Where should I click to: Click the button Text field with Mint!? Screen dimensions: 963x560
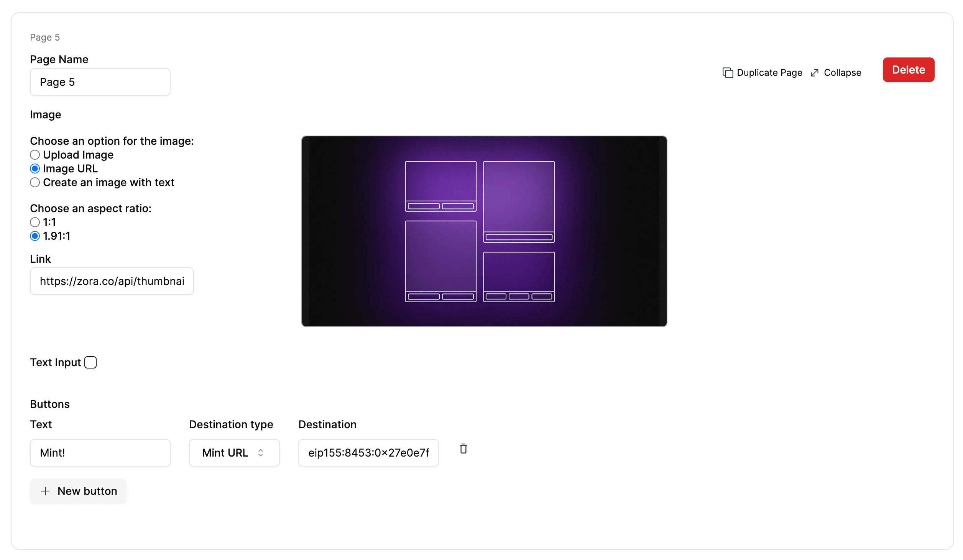pos(100,453)
